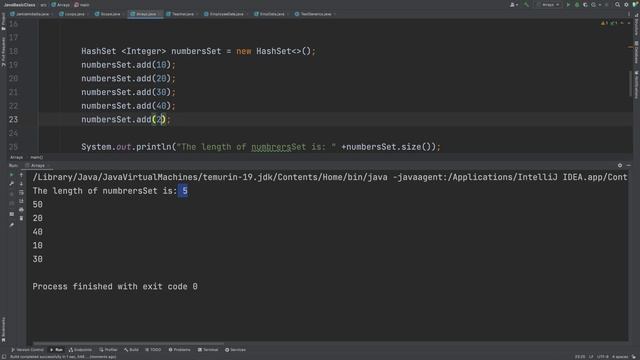Open tool windows quick access icon in status bar

[4, 357]
